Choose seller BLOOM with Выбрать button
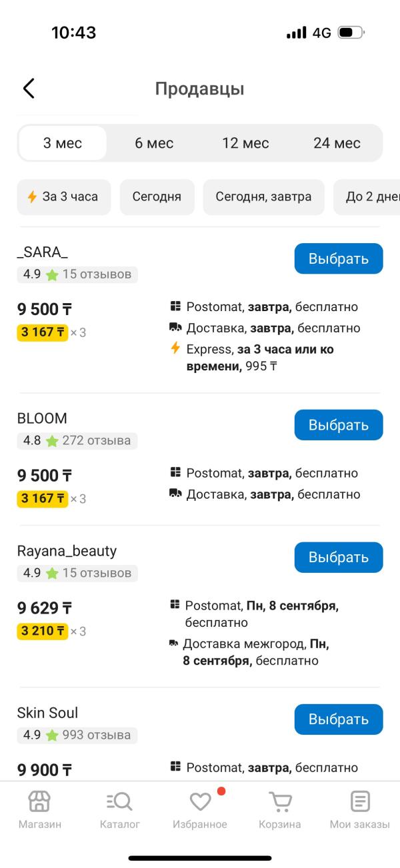The width and height of the screenshot is (400, 868). pos(339,425)
